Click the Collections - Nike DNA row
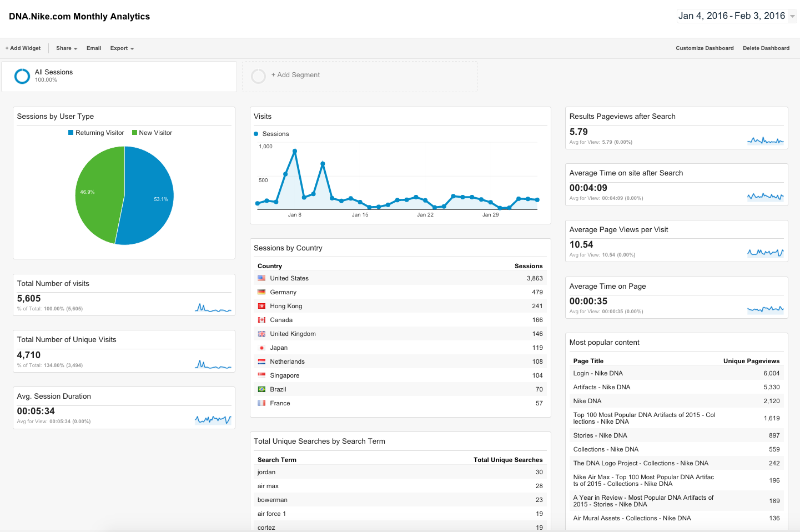 [x=676, y=449]
